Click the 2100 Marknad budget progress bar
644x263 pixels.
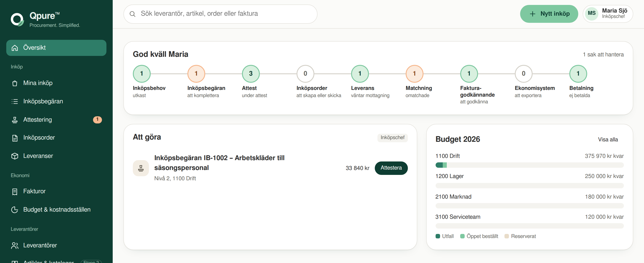(529, 206)
